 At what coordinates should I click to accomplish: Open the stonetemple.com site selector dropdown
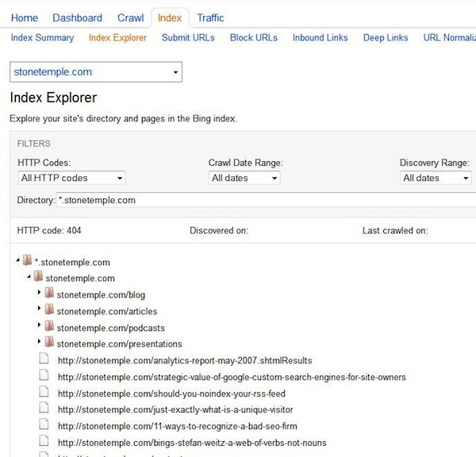coord(96,72)
